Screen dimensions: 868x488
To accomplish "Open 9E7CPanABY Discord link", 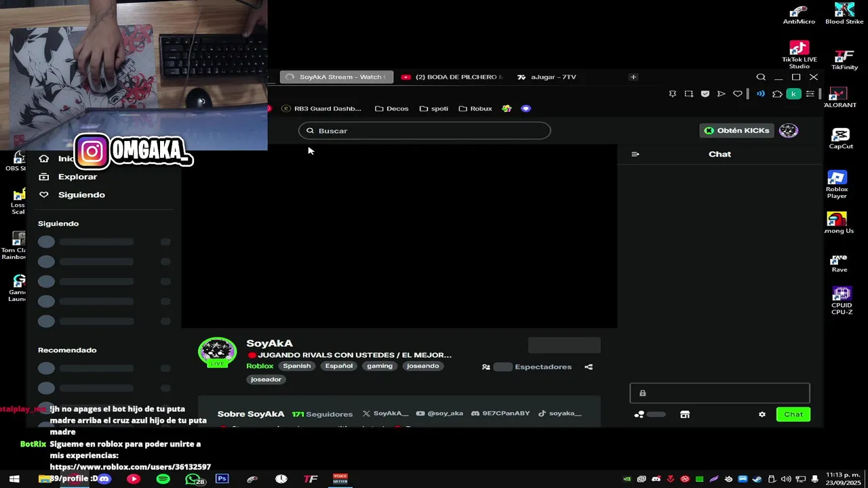I will [500, 413].
